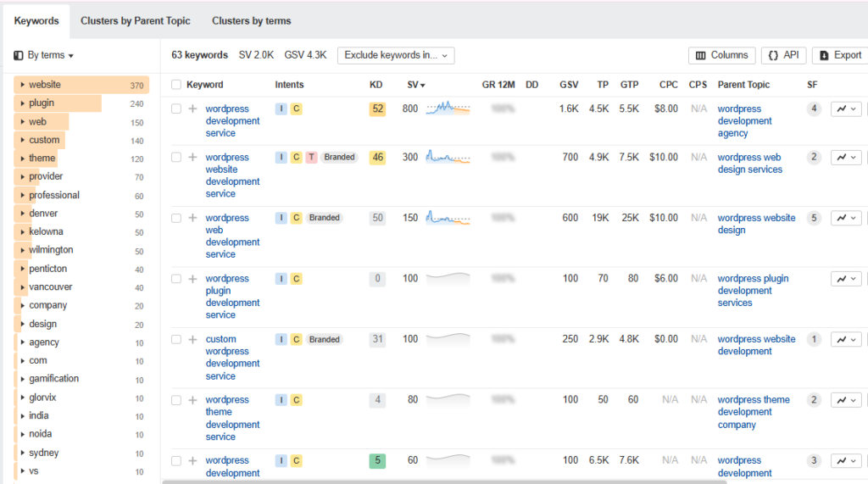
Task: Switch to Clusters by Parent Topic tab
Action: pyautogui.click(x=136, y=20)
